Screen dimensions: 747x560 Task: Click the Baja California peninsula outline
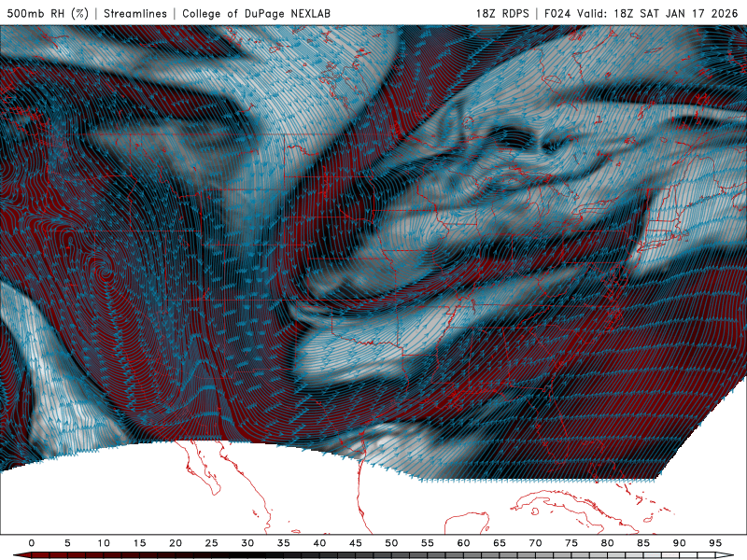199,467
